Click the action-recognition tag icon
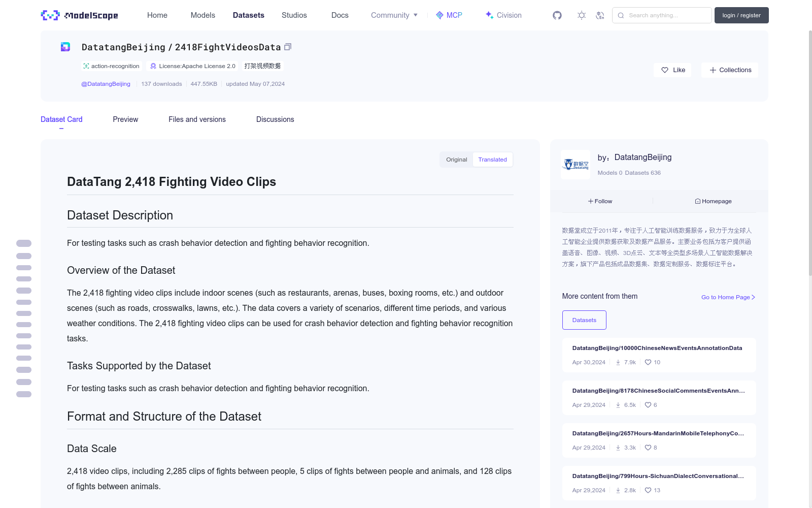 pos(86,66)
